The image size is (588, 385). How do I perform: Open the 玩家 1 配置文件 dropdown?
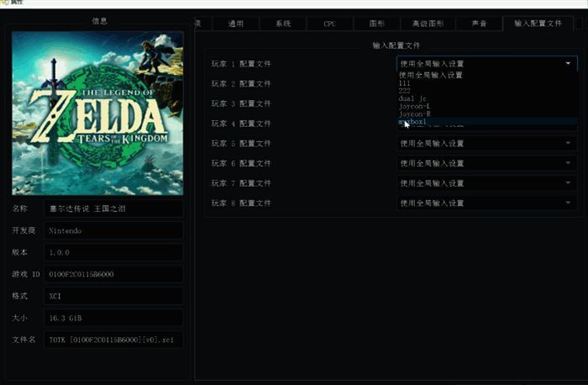[x=486, y=64]
